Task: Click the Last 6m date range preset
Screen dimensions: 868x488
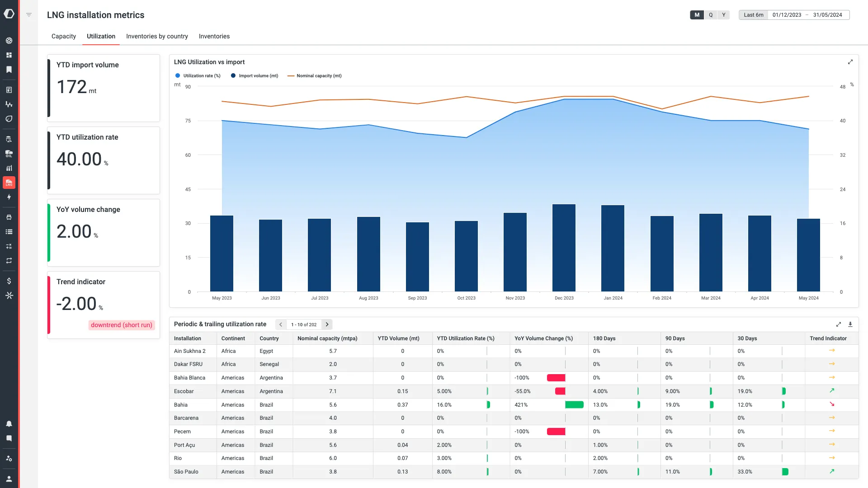Action: click(x=753, y=14)
